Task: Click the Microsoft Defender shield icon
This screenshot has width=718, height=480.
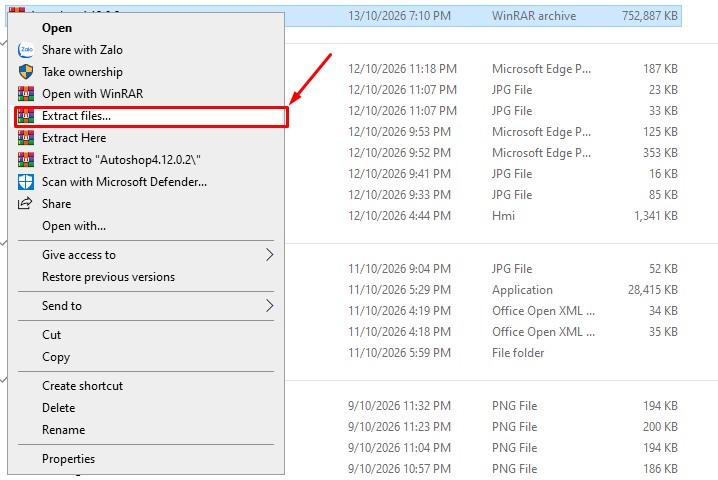Action: pos(26,182)
